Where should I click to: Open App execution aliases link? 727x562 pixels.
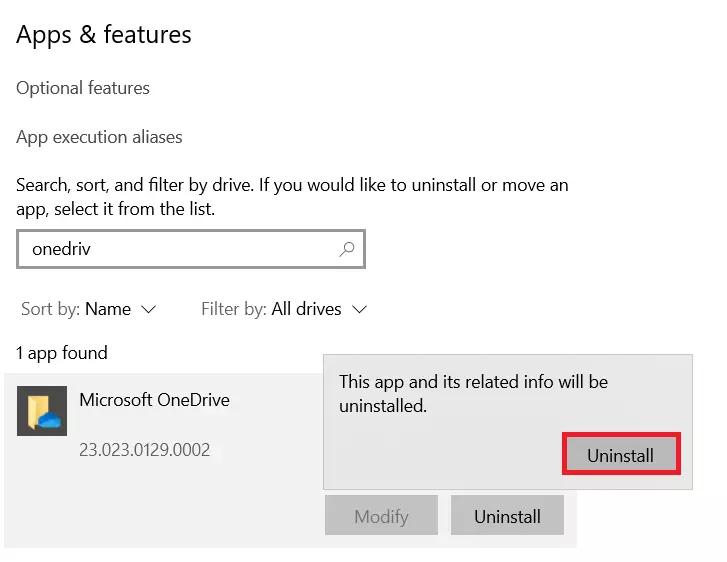pos(99,137)
